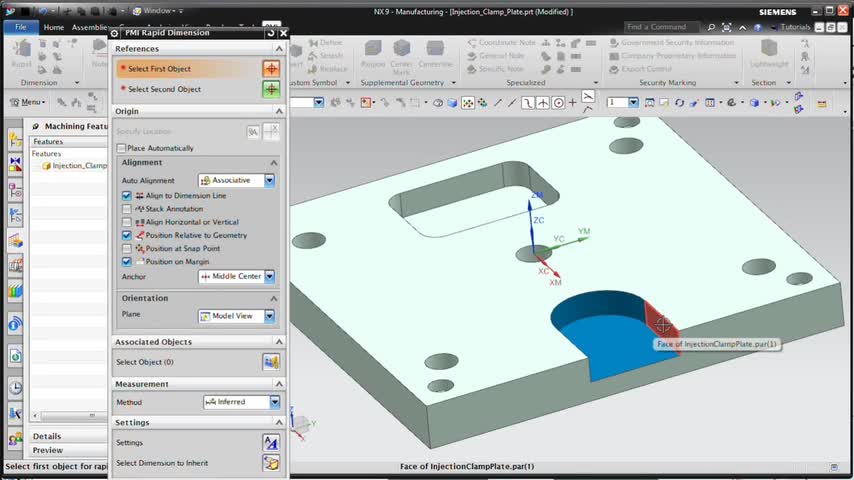Switch to the Home ribbon tab
Image resolution: width=854 pixels, height=480 pixels.
[x=54, y=27]
